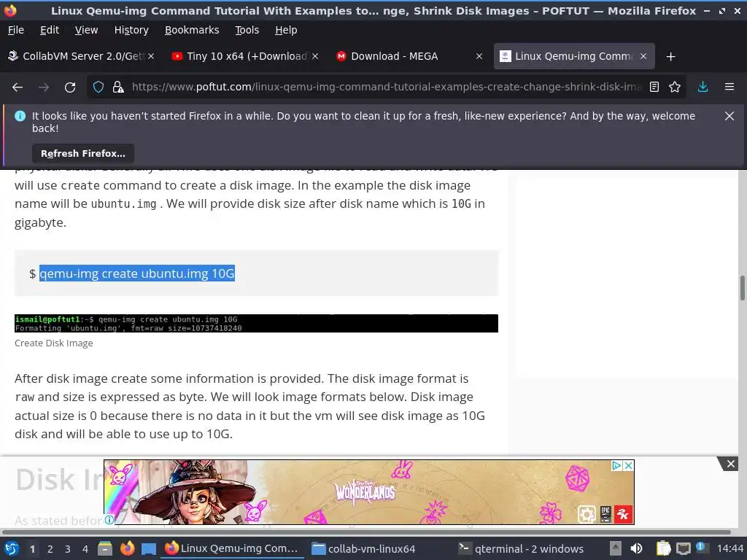Toggle reader view icon
Image resolution: width=747 pixels, height=560 pixels.
[x=654, y=87]
